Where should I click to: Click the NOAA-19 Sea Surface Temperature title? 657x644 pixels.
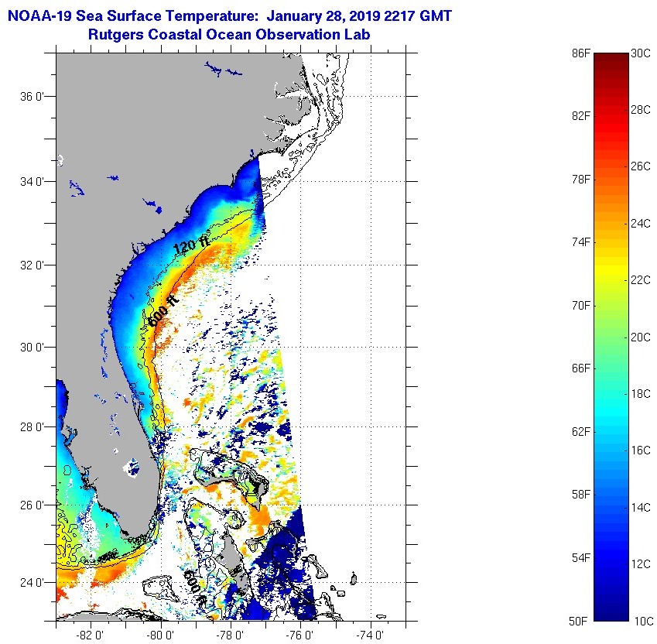(228, 14)
